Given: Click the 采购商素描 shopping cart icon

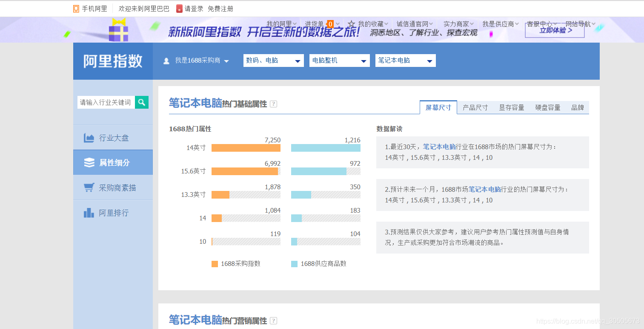Looking at the screenshot, I should pos(89,188).
